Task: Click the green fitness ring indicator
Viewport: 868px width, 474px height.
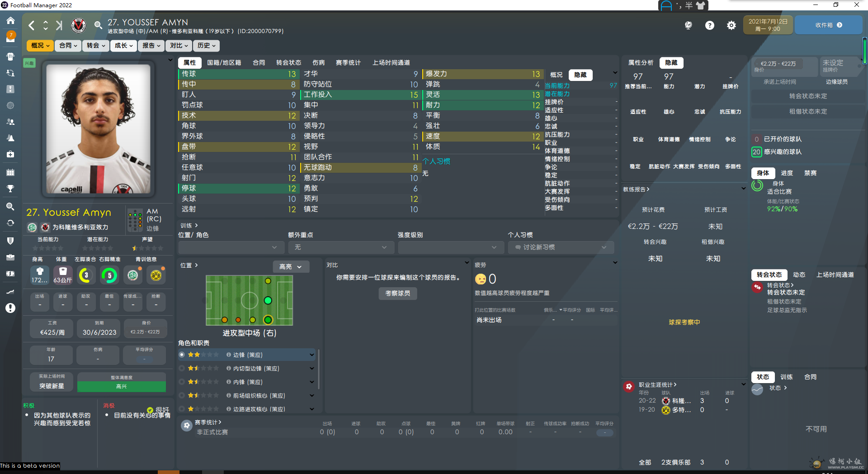Action: (x=757, y=185)
